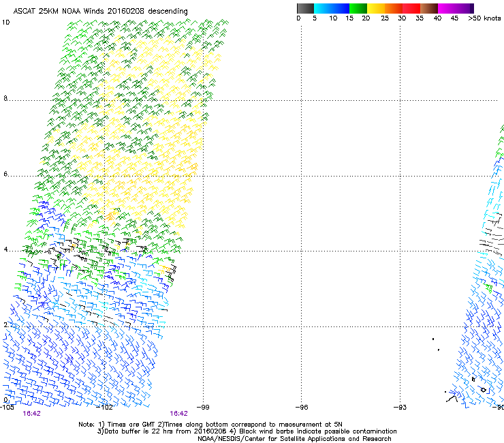Click the latitude label '2'

click(5, 325)
